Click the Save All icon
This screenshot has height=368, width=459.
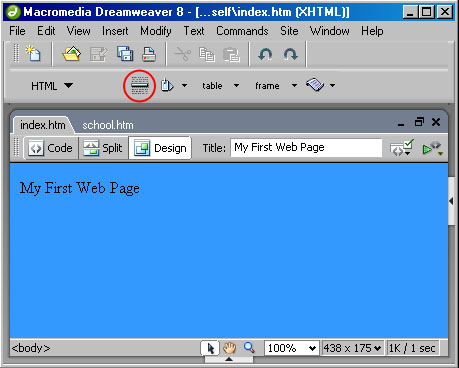[125, 54]
